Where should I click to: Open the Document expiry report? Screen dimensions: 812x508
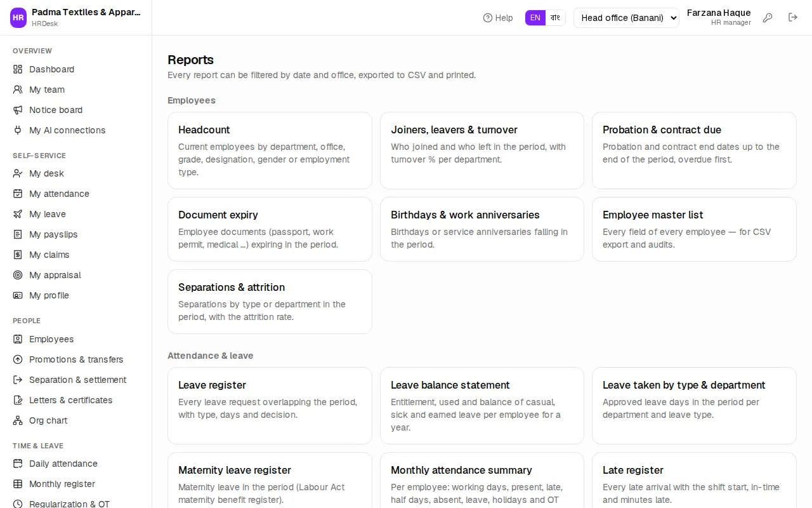coord(270,229)
